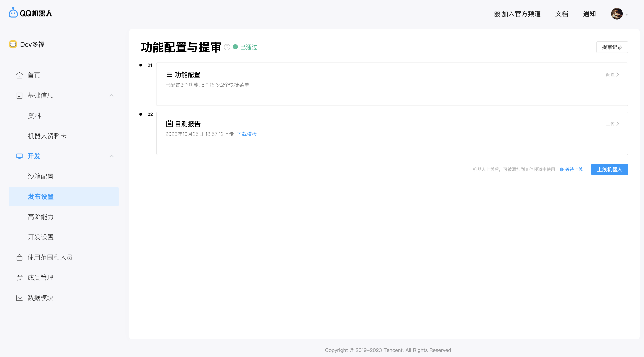The width and height of the screenshot is (644, 357).
Task: Click the Dov多福 bot avatar
Action: pyautogui.click(x=13, y=44)
